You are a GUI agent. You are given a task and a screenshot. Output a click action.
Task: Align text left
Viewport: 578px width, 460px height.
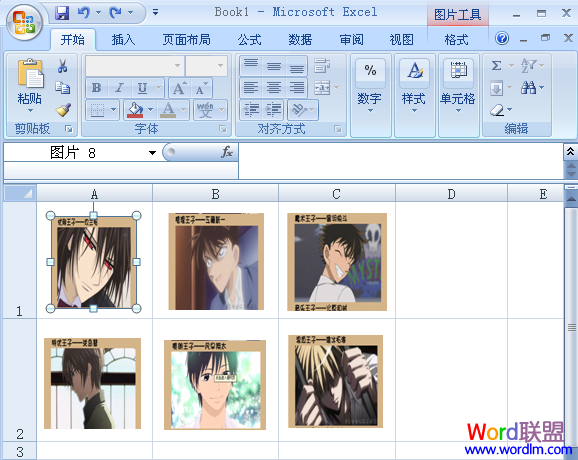(251, 88)
